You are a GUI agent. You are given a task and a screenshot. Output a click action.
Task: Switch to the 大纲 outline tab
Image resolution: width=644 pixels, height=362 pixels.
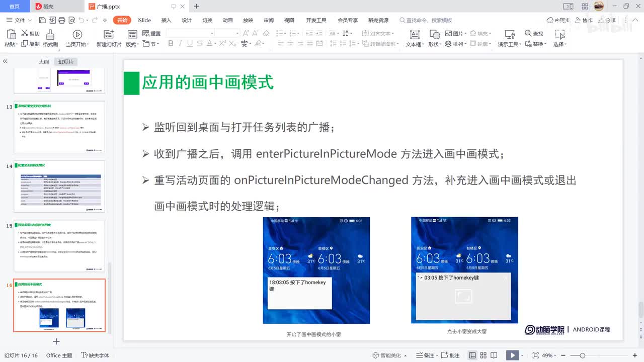click(44, 62)
